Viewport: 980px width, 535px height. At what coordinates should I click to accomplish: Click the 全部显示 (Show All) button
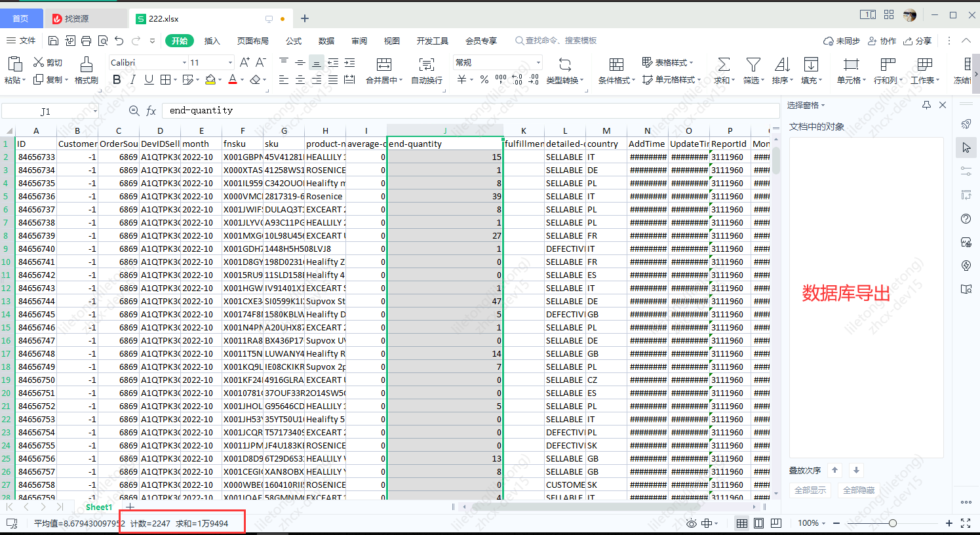point(810,490)
